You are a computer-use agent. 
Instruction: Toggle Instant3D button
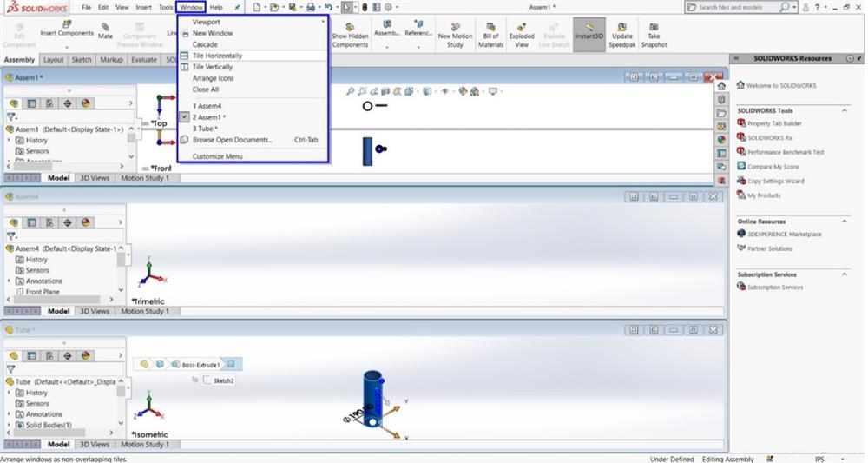click(x=589, y=35)
